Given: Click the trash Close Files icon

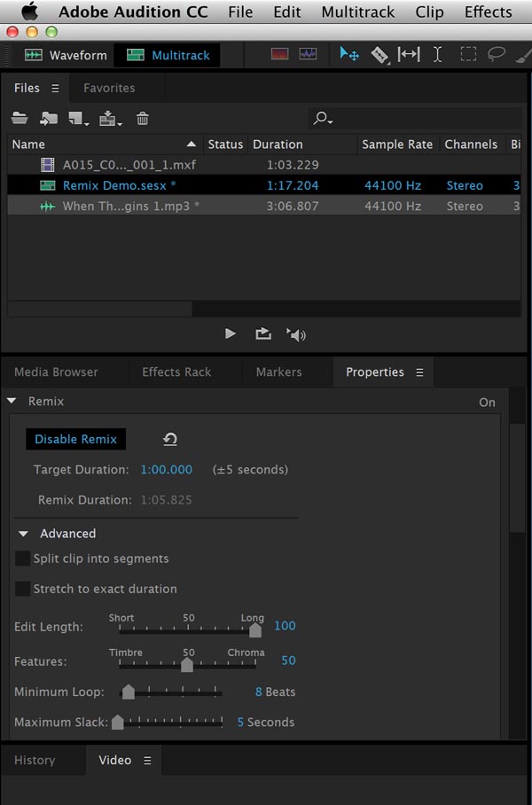Looking at the screenshot, I should [x=142, y=119].
